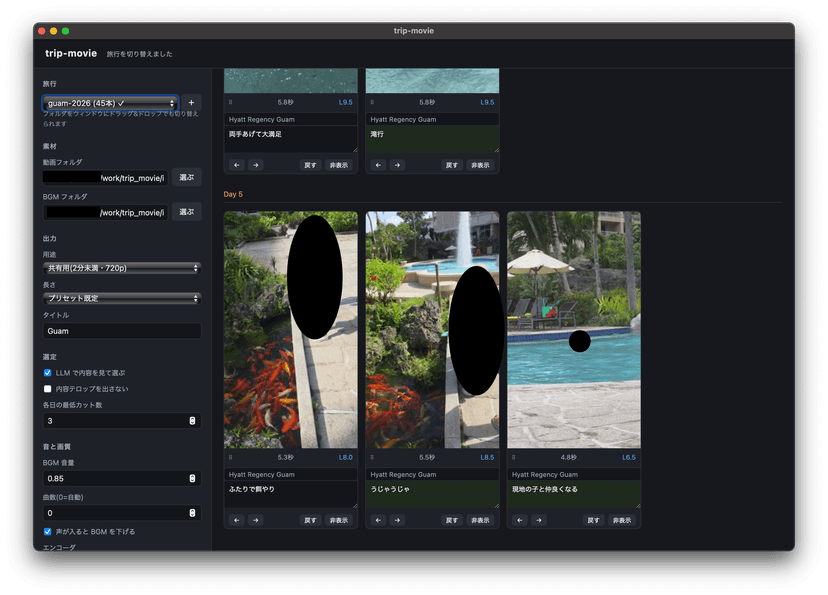The width and height of the screenshot is (828, 595).
Task: Open the guam-2026 trip dropdown
Action: click(110, 103)
